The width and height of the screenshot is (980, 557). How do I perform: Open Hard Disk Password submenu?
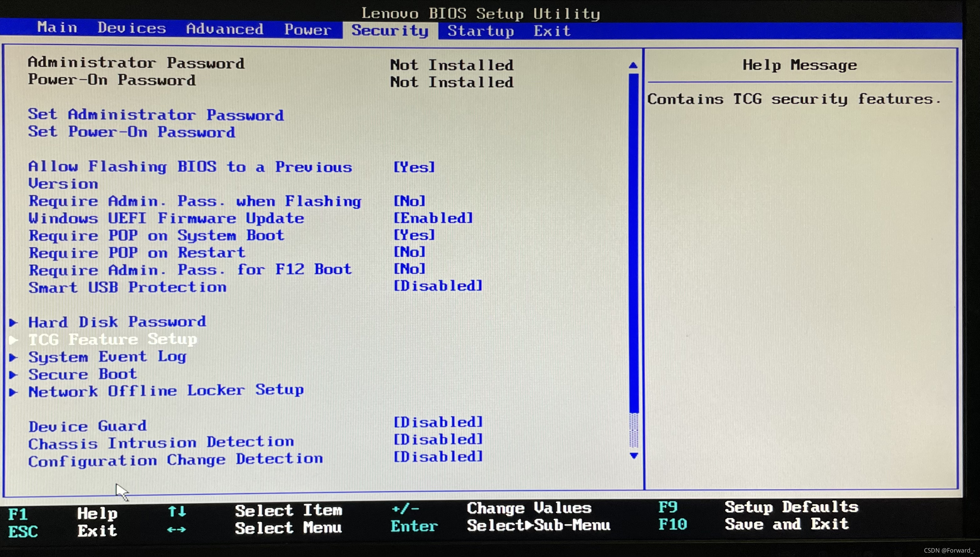click(x=117, y=322)
